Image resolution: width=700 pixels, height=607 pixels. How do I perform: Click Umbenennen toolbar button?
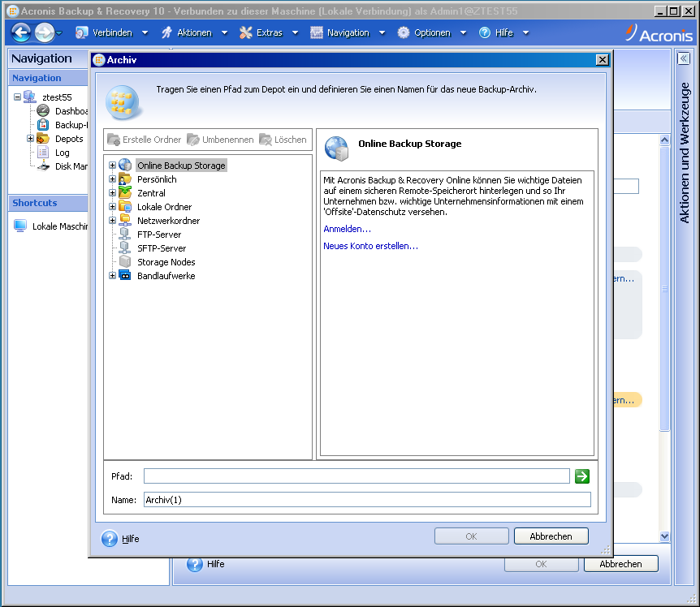[220, 140]
